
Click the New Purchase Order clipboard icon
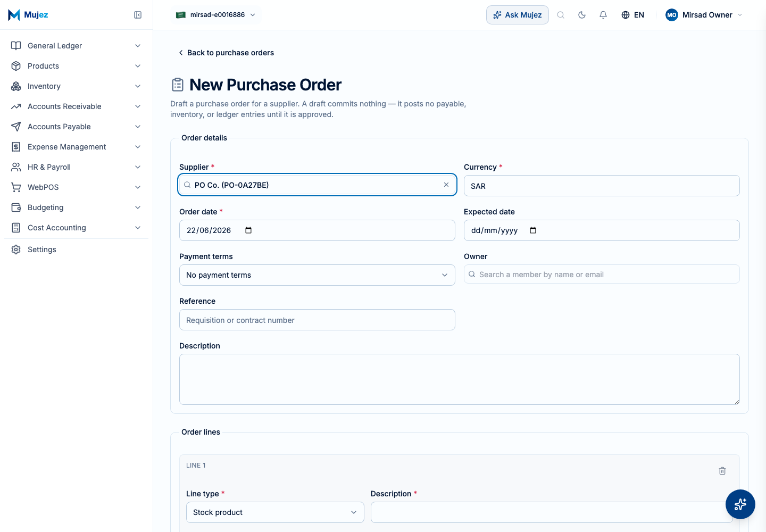click(178, 85)
